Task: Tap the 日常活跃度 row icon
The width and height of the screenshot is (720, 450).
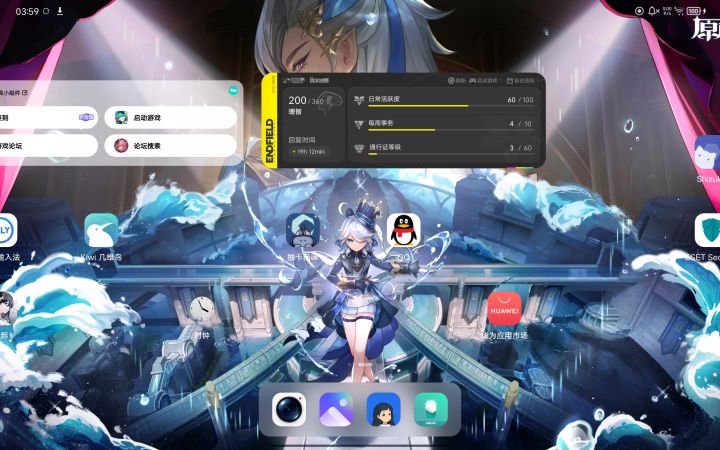Action: (359, 100)
